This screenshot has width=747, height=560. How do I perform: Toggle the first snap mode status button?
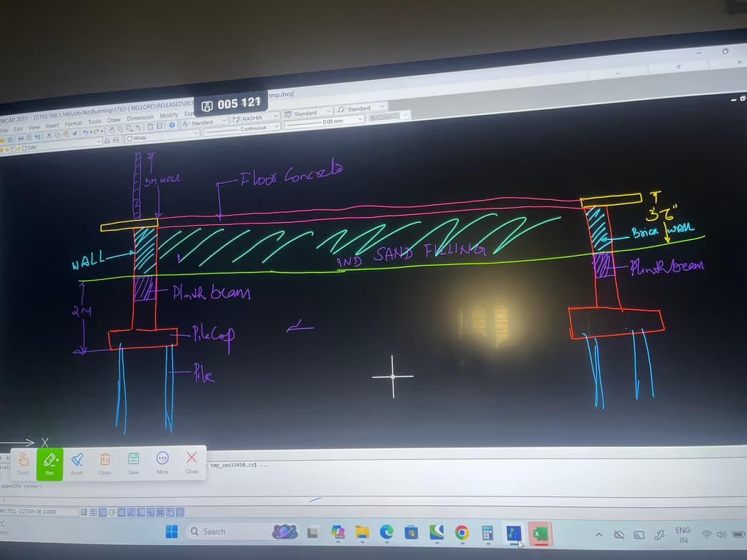tap(84, 512)
